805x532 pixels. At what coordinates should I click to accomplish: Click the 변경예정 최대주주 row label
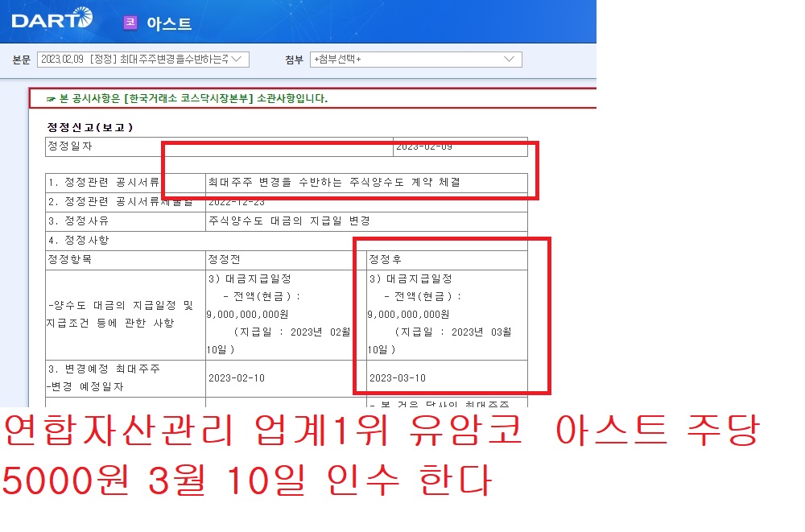[104, 377]
